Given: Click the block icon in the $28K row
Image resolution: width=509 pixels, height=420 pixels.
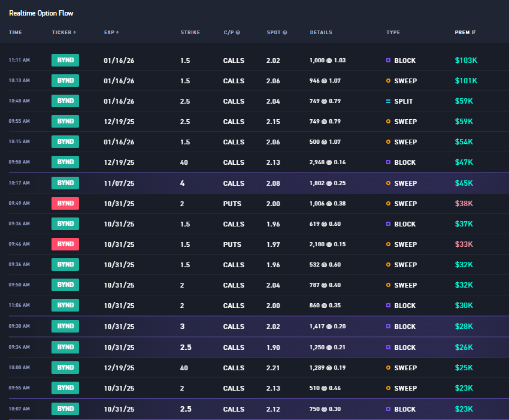Looking at the screenshot, I should pyautogui.click(x=388, y=327).
